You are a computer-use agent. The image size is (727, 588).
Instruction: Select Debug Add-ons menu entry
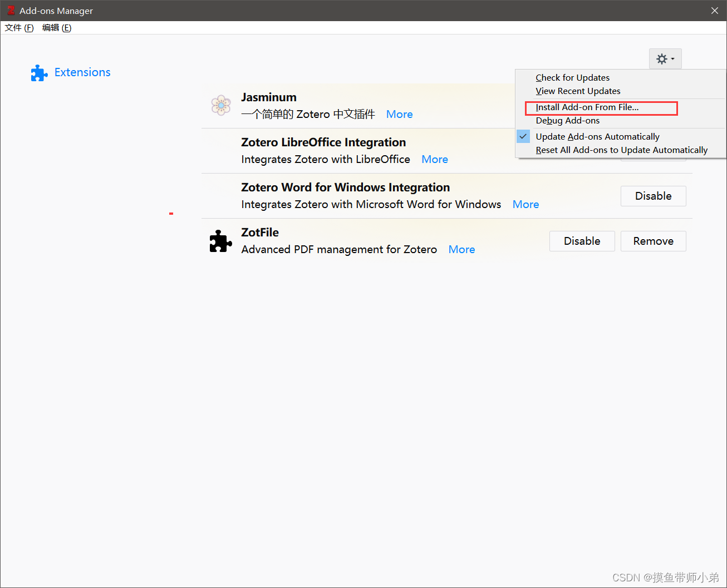coord(568,121)
